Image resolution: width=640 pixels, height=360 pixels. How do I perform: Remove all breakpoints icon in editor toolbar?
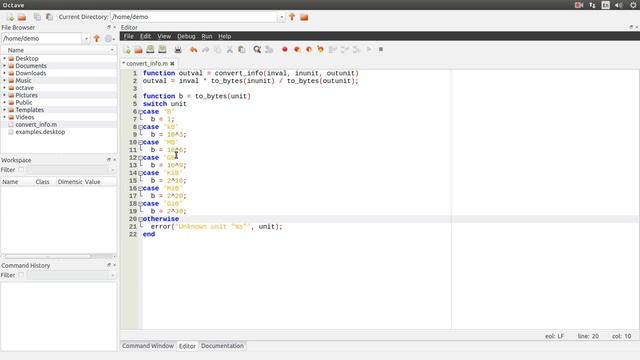tap(320, 49)
